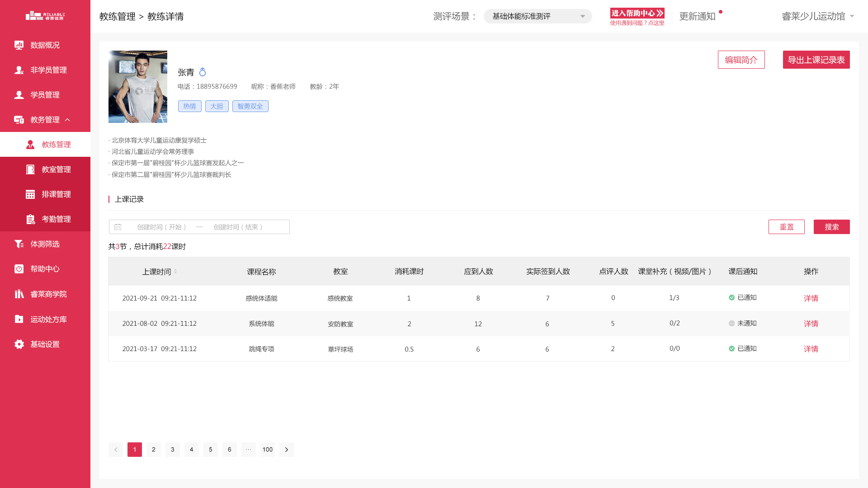Click the 基础设置 gear icon
Screen dimensions: 868x488
[19, 344]
